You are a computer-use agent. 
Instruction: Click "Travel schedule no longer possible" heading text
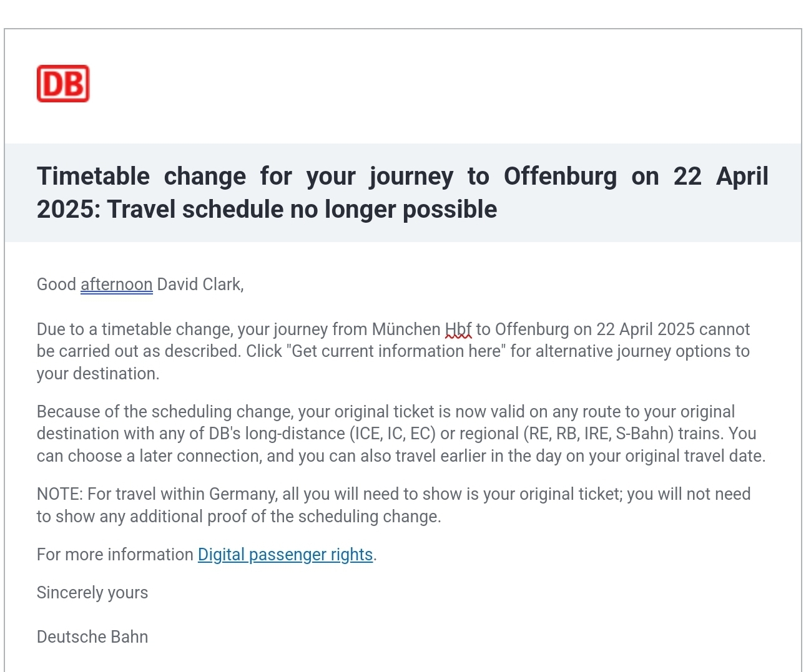302,210
